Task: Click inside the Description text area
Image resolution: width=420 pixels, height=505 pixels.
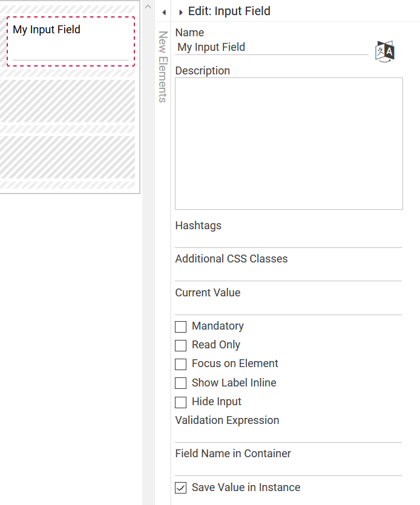Action: (x=289, y=143)
